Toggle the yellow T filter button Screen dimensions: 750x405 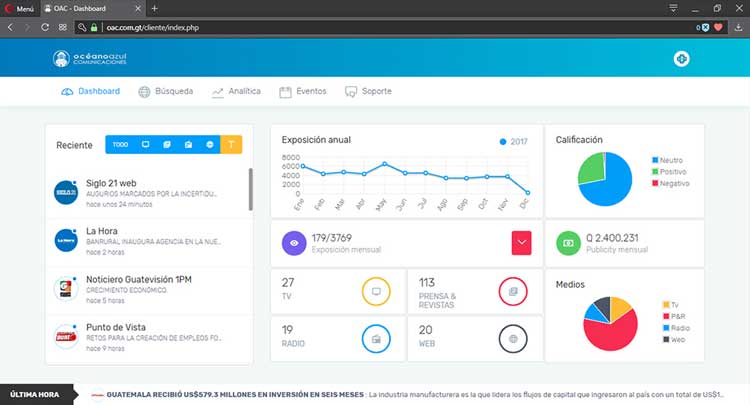[231, 145]
